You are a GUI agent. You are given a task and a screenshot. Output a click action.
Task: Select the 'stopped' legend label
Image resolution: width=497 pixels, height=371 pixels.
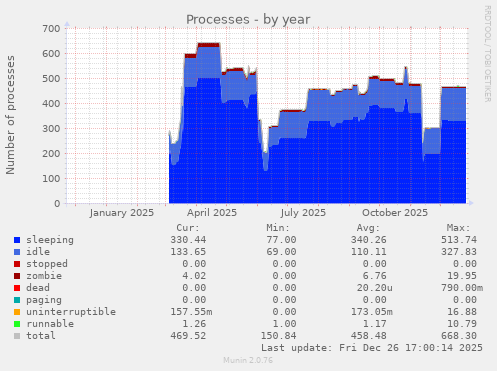(x=47, y=264)
